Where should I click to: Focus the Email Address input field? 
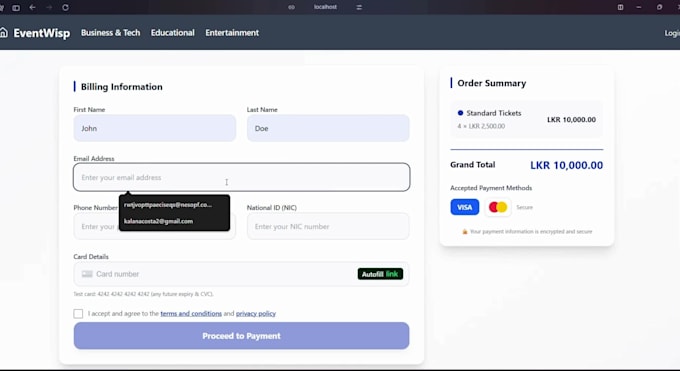[x=242, y=177]
